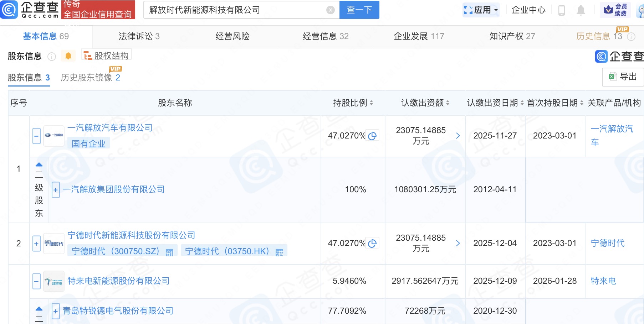Click the mobile phone icon
Screen dimensions: 644x324
561,10
